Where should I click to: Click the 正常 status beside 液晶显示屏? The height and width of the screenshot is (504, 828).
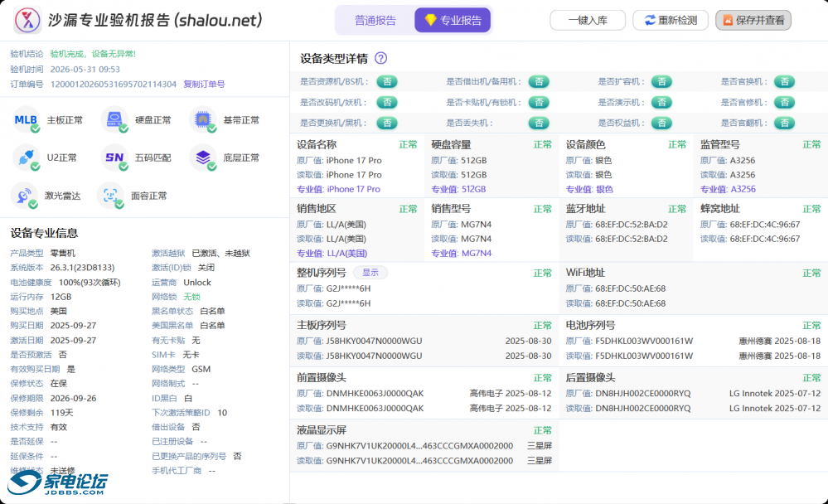click(542, 430)
